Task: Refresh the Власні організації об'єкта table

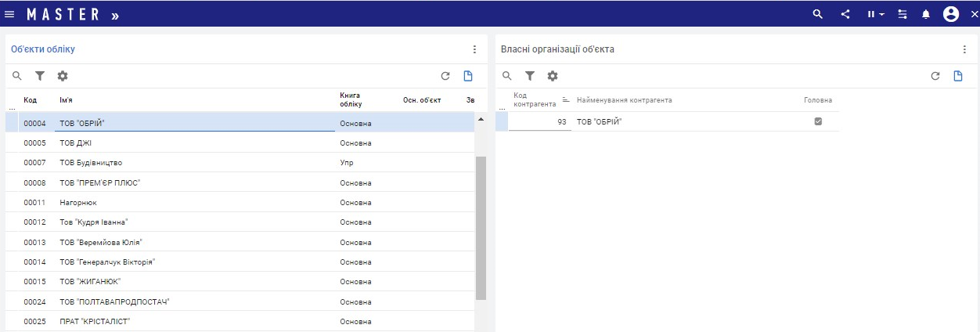Action: pos(935,76)
